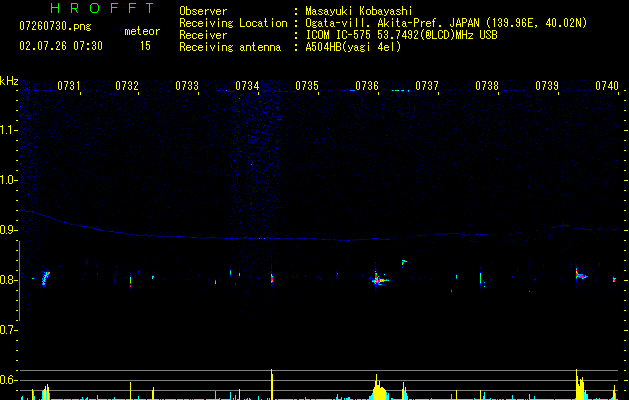Viewport: 629px width, 400px height.
Task: Click the small echo above 0.8 kHz near 0737
Action: click(x=404, y=263)
